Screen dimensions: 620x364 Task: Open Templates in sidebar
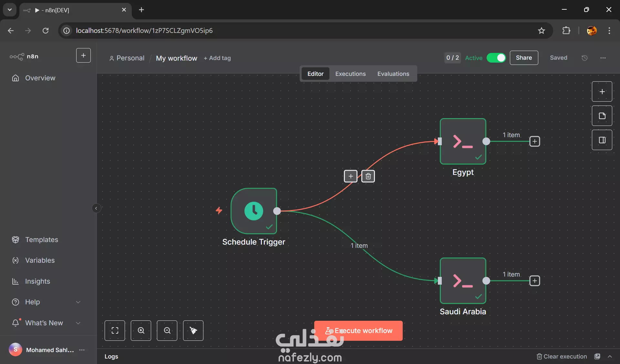point(42,240)
